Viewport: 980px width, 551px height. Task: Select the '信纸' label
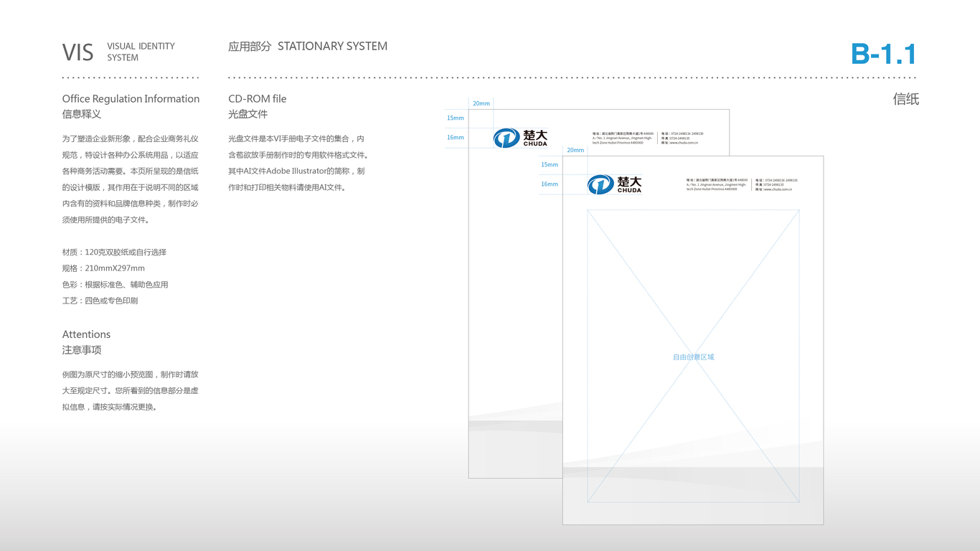coord(906,99)
